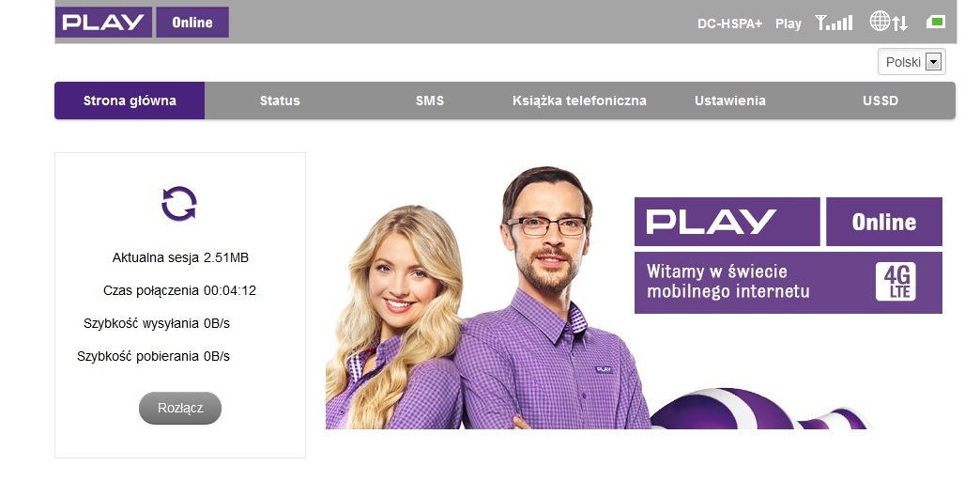
Task: Click the globe network connection icon
Action: point(880,22)
